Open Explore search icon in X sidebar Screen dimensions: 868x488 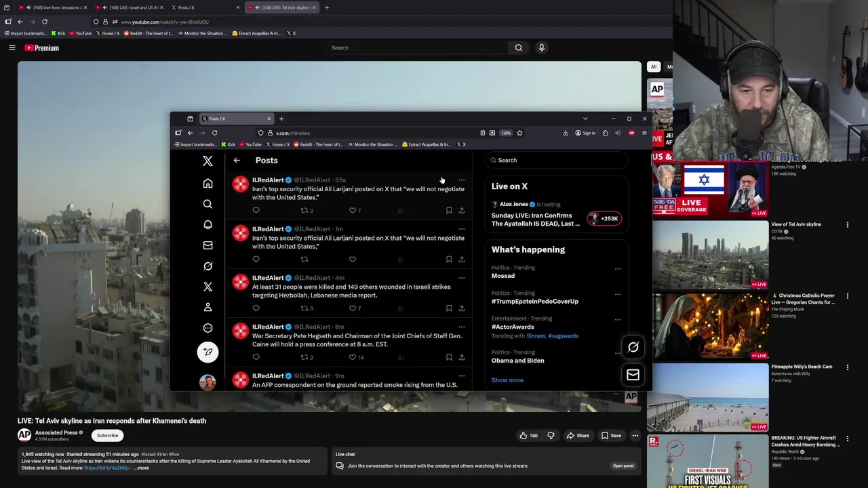point(208,204)
